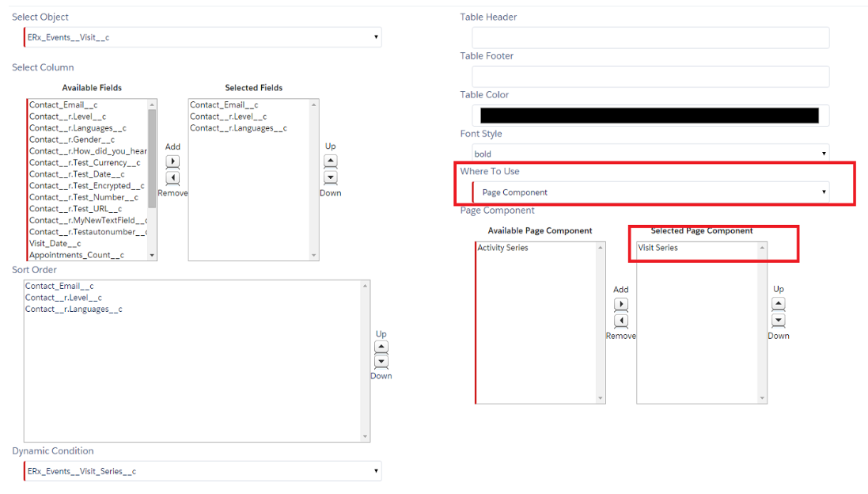
Task: Select Contact__r.Gender__c in Available Fields
Action: (x=72, y=139)
